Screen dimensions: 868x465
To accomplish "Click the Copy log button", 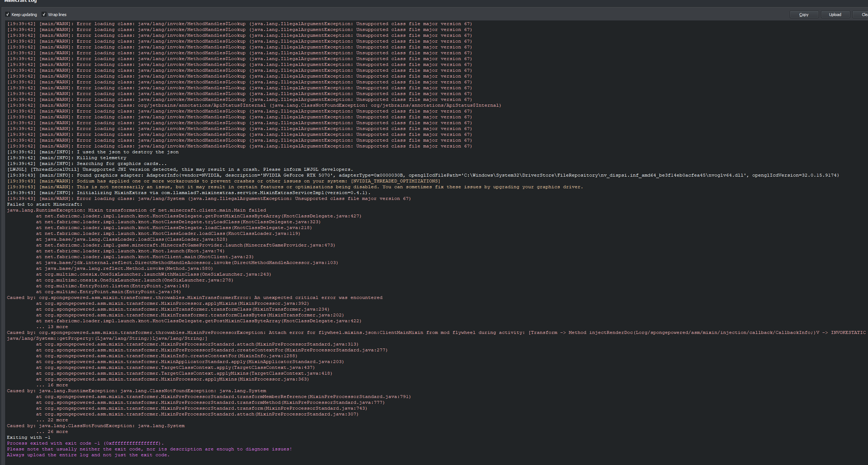I will (x=804, y=15).
